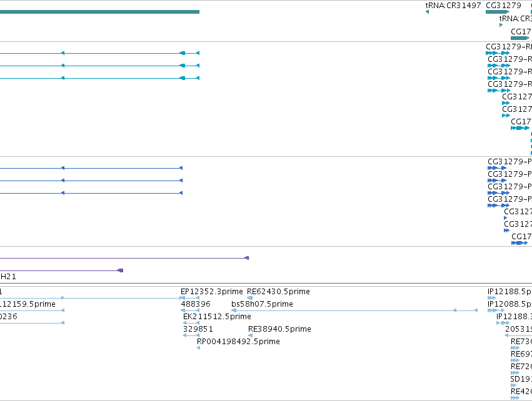The image size is (532, 401).
Task: Select the long bs58h07.5prime alignment line
Action: pyautogui.click(x=354, y=310)
